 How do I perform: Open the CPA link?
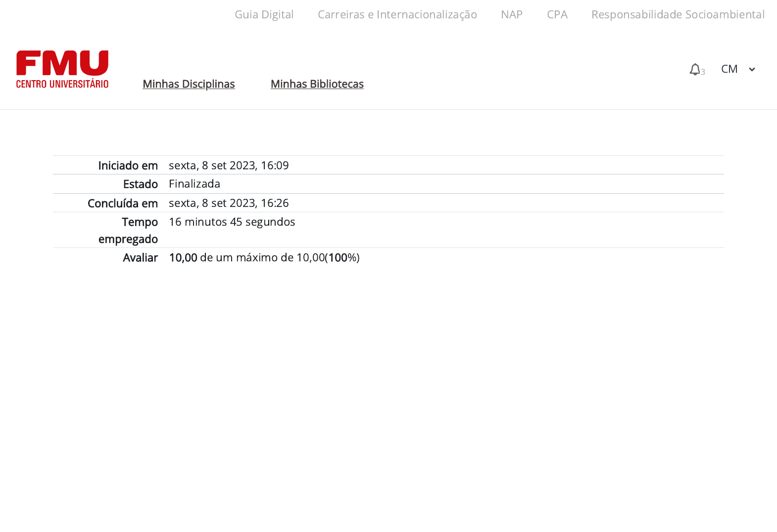pyautogui.click(x=557, y=14)
